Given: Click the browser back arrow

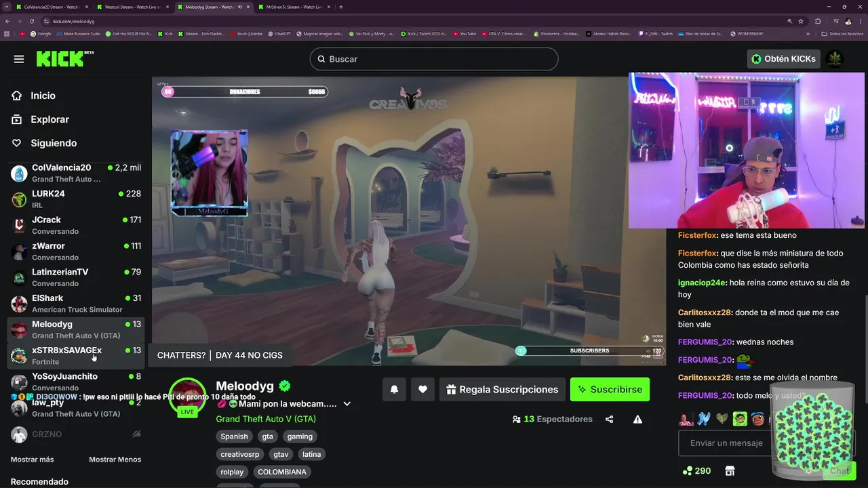Looking at the screenshot, I should pos(8,21).
